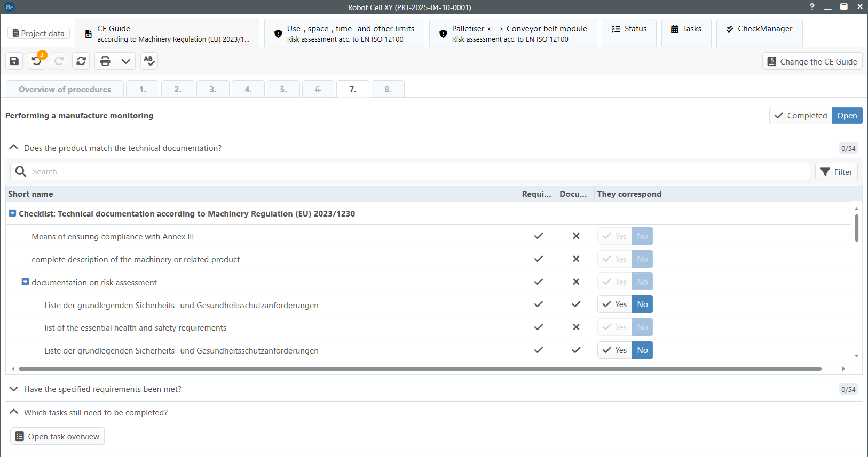Image resolution: width=868 pixels, height=457 pixels.
Task: Select procedure step tab 5.
Action: (283, 89)
